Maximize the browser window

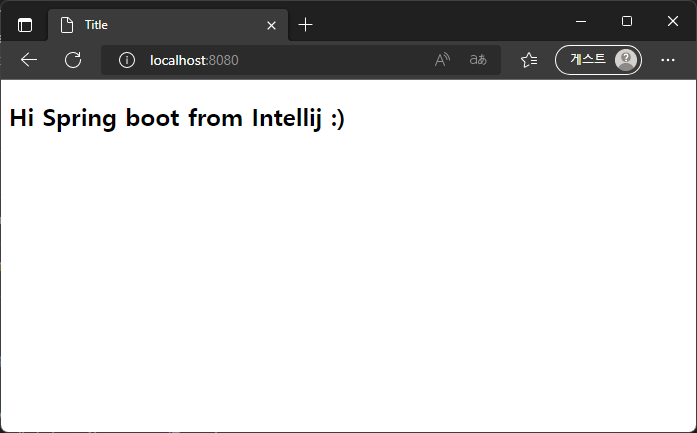[627, 21]
